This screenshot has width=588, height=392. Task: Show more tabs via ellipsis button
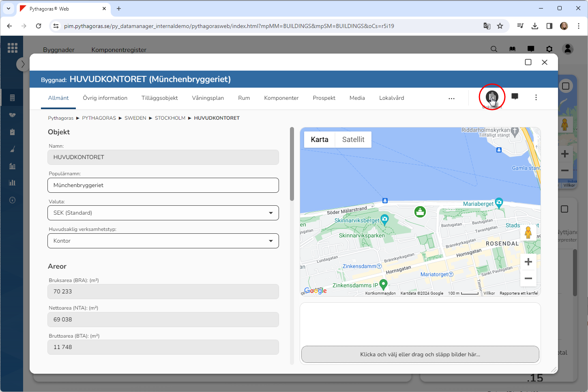point(451,98)
